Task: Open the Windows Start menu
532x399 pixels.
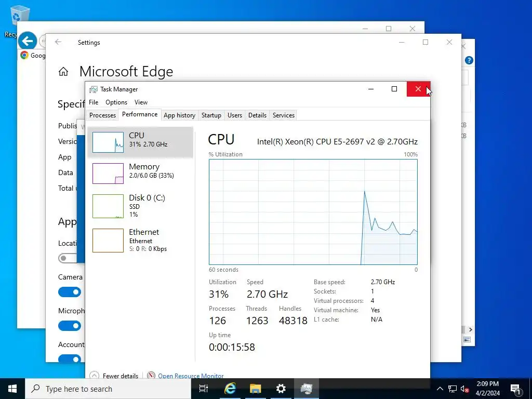Action: pos(12,389)
